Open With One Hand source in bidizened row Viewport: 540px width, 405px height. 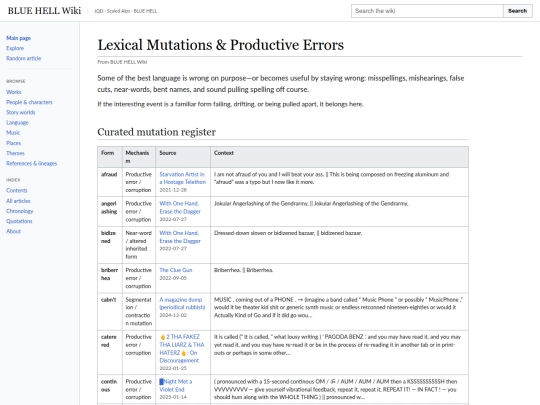[x=180, y=237]
